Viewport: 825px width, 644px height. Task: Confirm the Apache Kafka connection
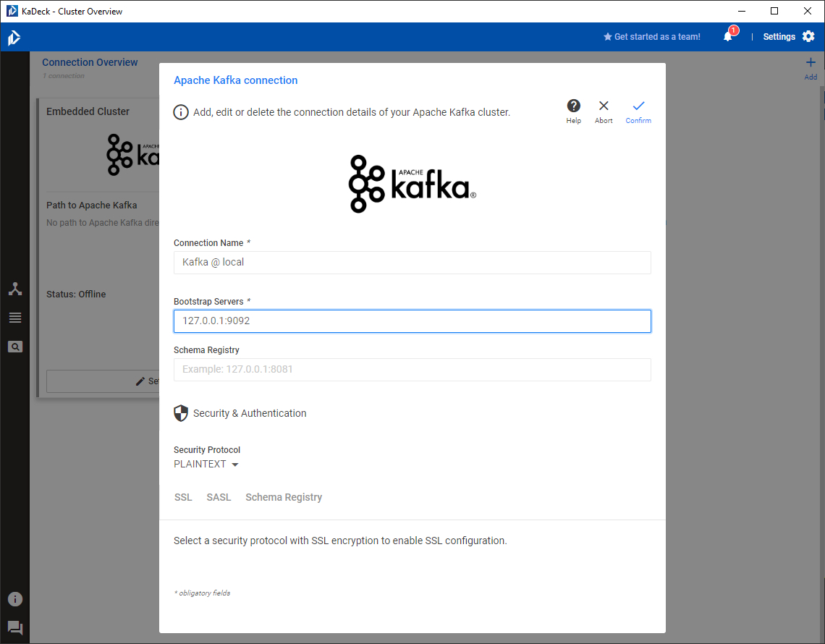(638, 111)
